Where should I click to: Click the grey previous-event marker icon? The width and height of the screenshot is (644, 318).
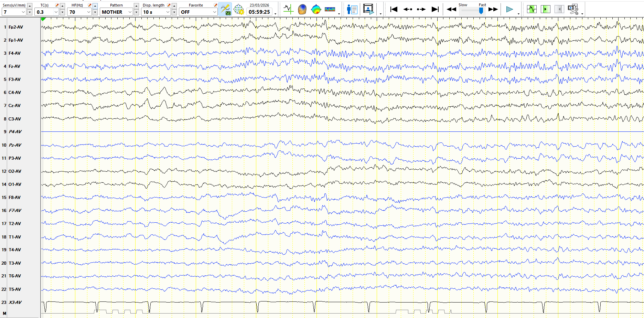[x=559, y=9]
